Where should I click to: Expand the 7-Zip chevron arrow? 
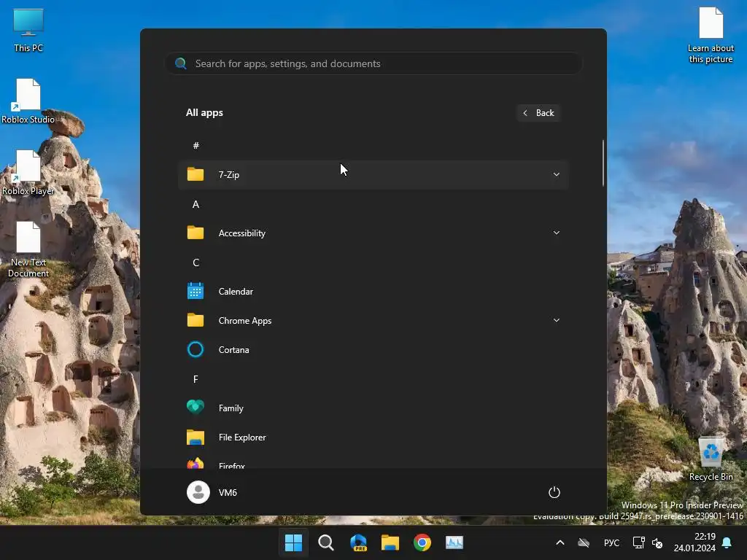coord(556,174)
